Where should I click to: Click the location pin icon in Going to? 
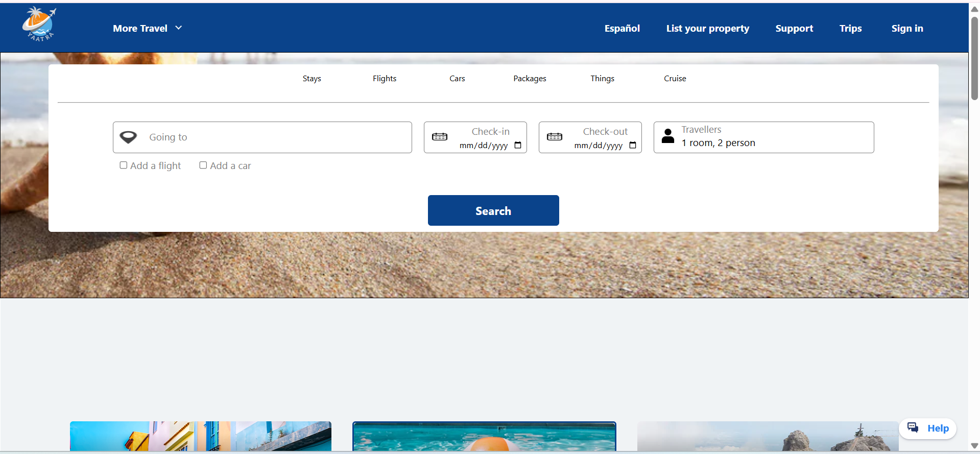pos(128,137)
